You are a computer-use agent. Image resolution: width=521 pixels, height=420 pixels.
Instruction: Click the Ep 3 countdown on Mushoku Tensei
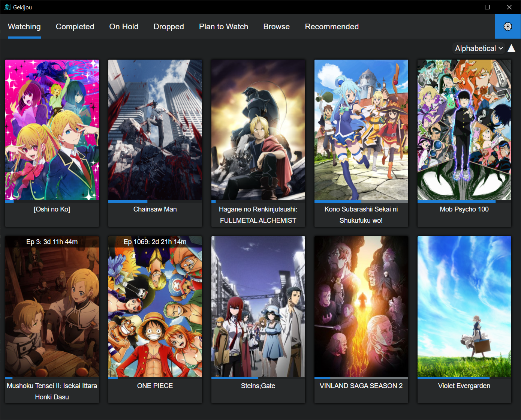tap(52, 242)
